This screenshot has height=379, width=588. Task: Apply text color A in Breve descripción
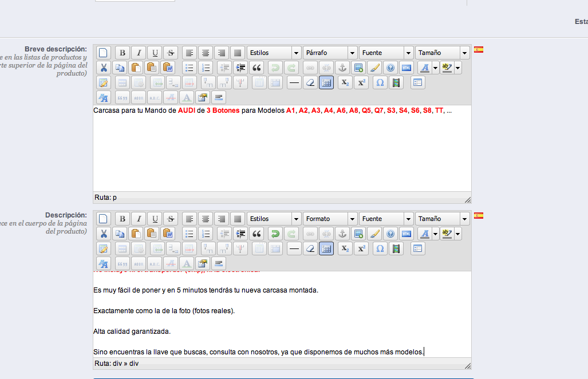pyautogui.click(x=424, y=68)
